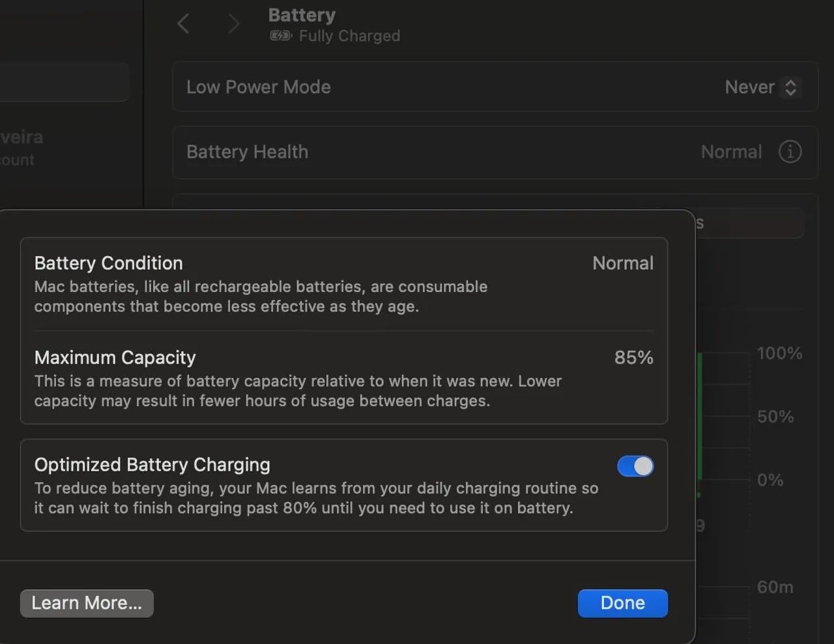The image size is (834, 644).
Task: Click the Low Power Mode label
Action: 259,87
